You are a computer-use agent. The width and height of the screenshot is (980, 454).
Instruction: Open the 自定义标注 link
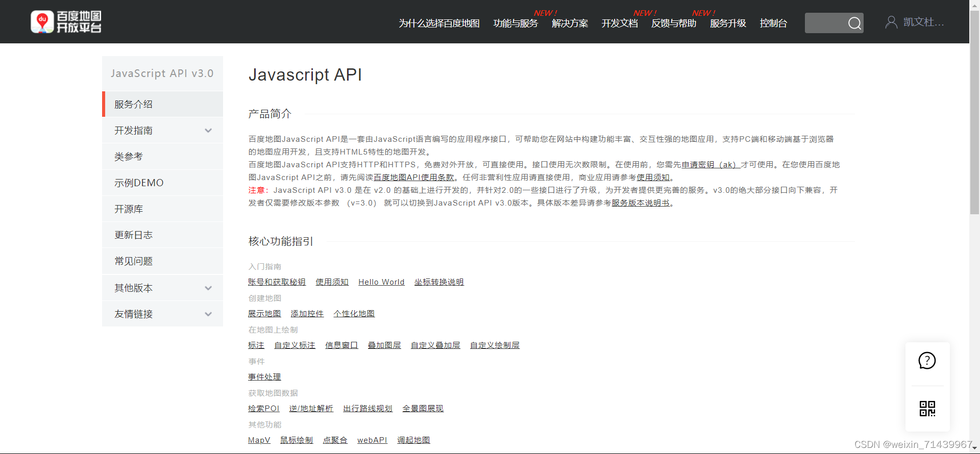[x=295, y=345]
